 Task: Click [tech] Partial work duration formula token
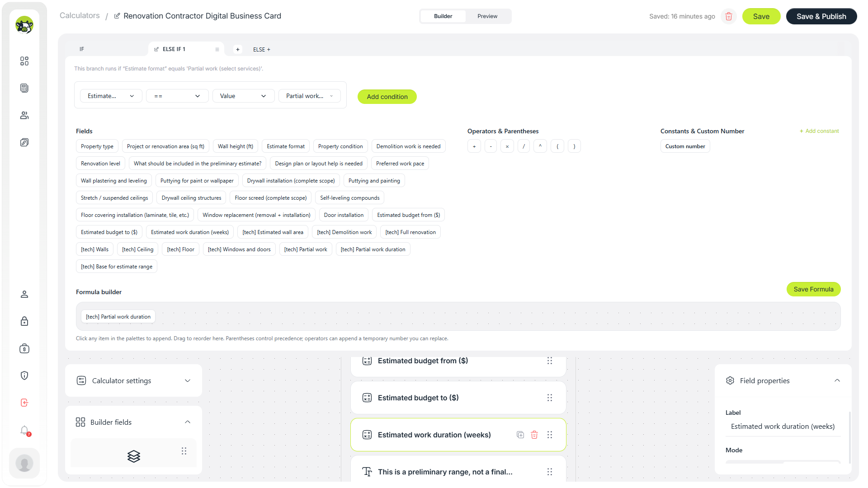coord(118,317)
